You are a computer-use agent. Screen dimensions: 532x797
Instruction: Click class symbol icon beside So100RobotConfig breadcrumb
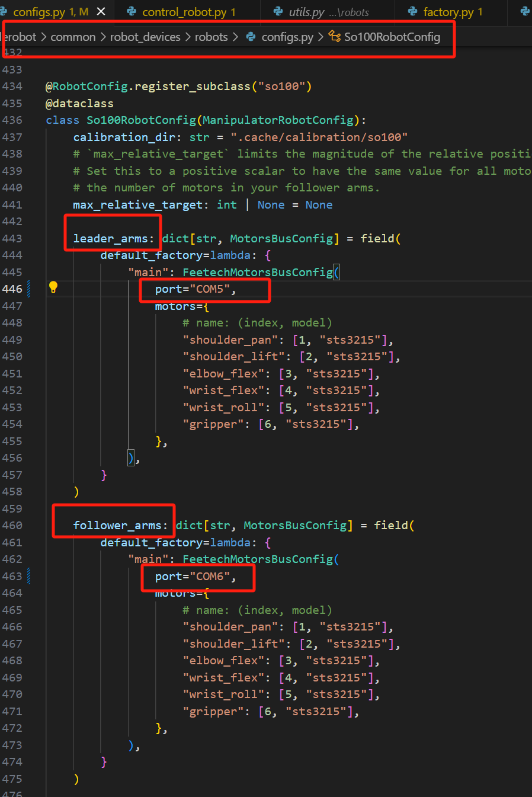(335, 37)
